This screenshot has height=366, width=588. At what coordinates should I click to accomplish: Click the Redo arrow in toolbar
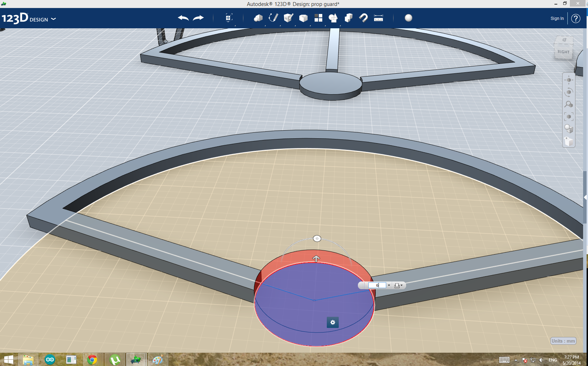(198, 18)
